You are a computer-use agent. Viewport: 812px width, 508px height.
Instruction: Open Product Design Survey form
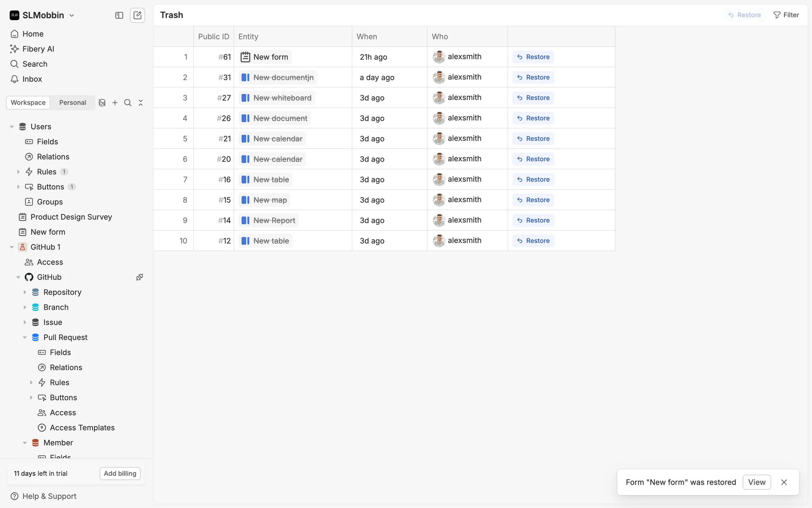point(71,217)
